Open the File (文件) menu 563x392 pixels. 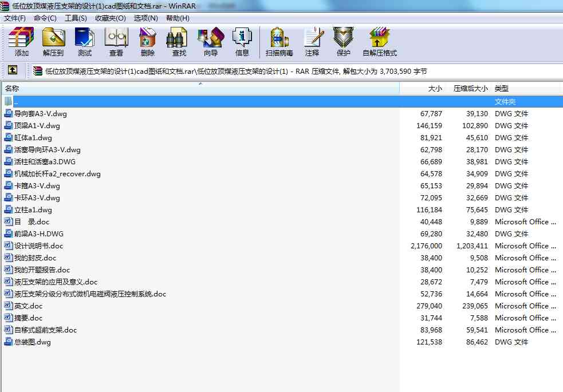15,18
